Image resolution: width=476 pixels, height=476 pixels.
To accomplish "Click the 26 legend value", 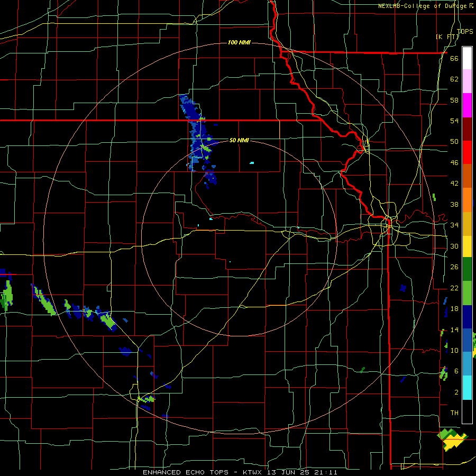I will click(454, 267).
